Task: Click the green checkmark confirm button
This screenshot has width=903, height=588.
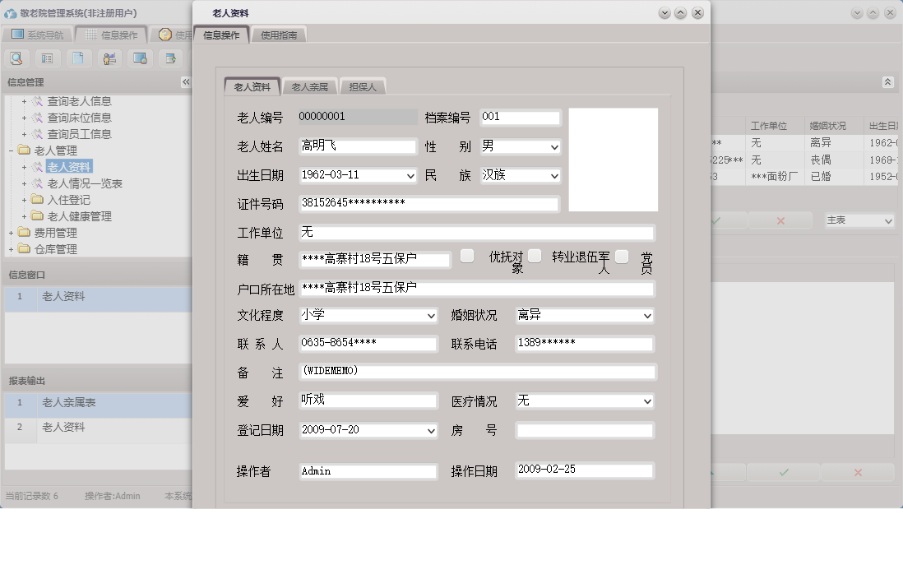Action: (x=782, y=473)
